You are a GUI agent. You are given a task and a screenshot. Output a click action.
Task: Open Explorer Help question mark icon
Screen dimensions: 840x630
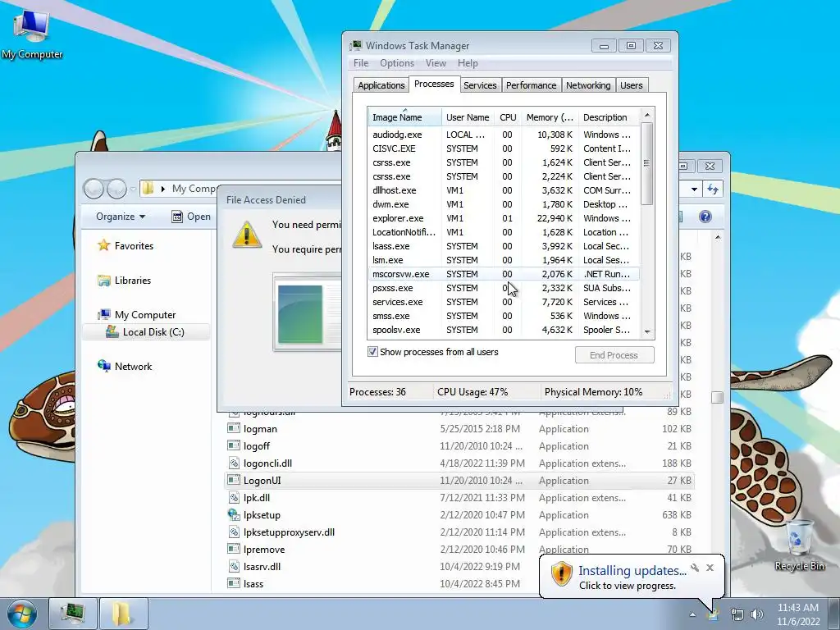[705, 217]
